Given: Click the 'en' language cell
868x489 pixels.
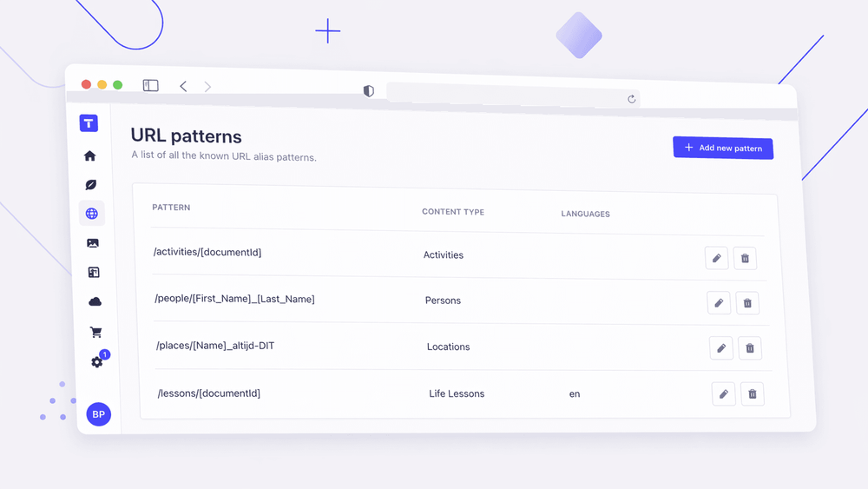Looking at the screenshot, I should pyautogui.click(x=575, y=393).
